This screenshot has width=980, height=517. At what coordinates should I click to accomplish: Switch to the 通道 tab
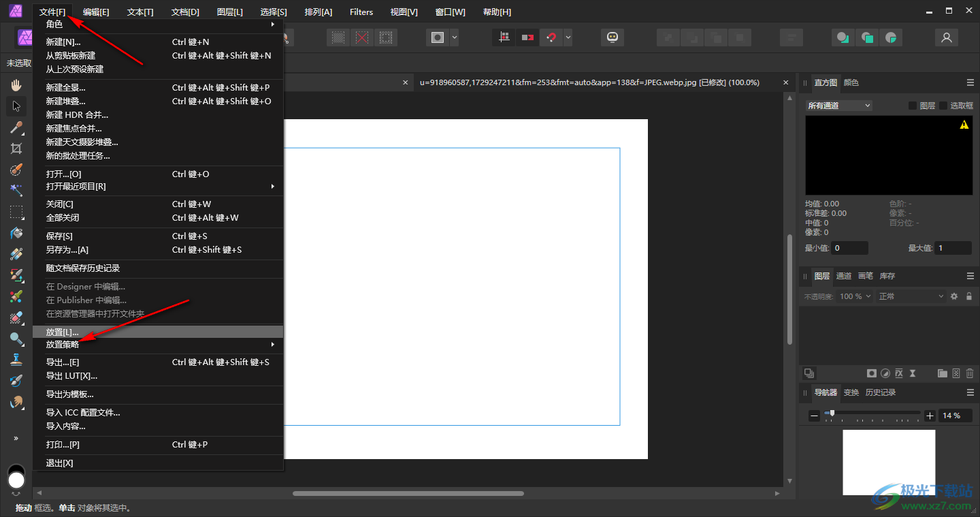[844, 276]
